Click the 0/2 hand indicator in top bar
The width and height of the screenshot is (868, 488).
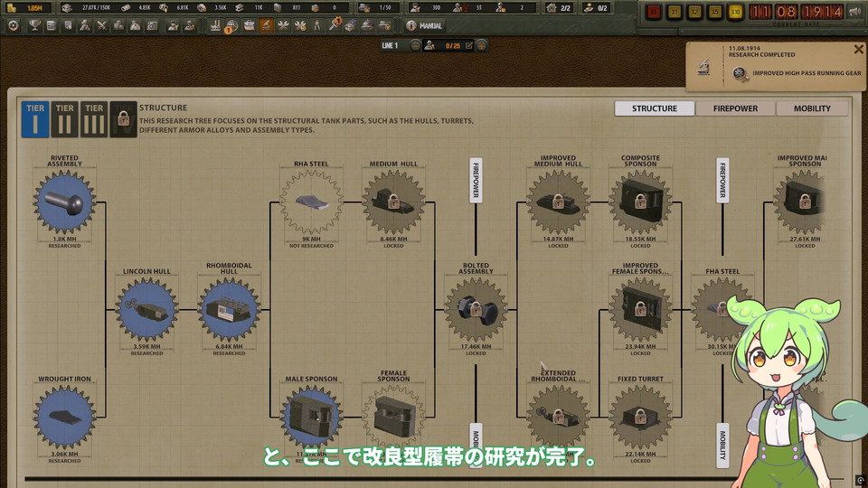596,8
